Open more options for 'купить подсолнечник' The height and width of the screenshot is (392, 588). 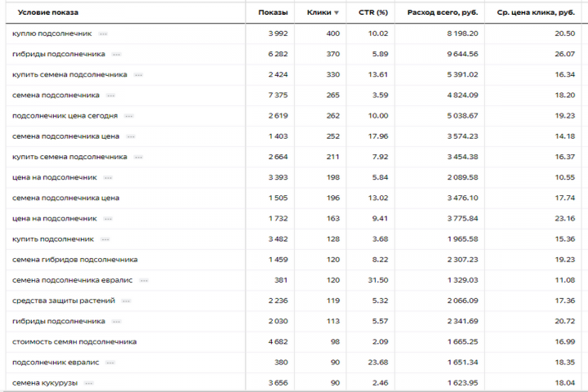105,239
